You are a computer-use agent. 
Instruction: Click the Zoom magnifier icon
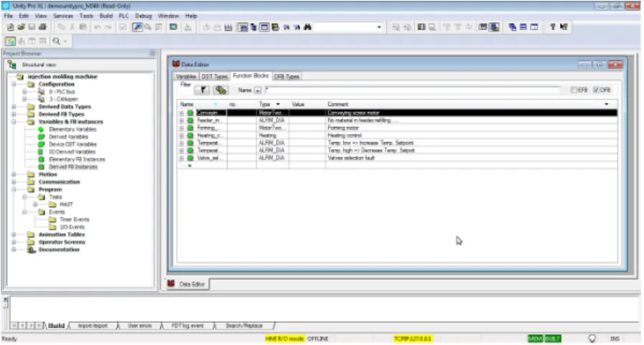coord(56,41)
